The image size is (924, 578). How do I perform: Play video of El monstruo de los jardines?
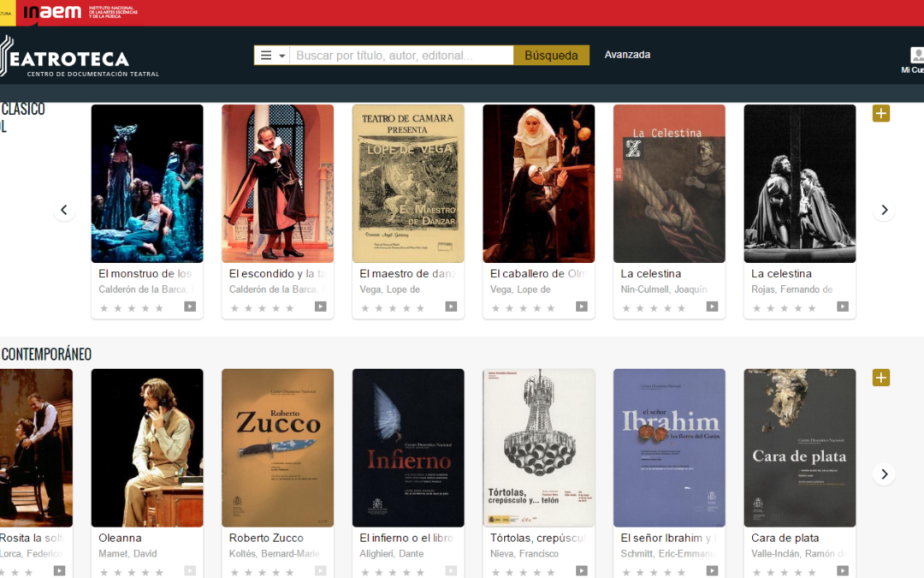coord(190,307)
